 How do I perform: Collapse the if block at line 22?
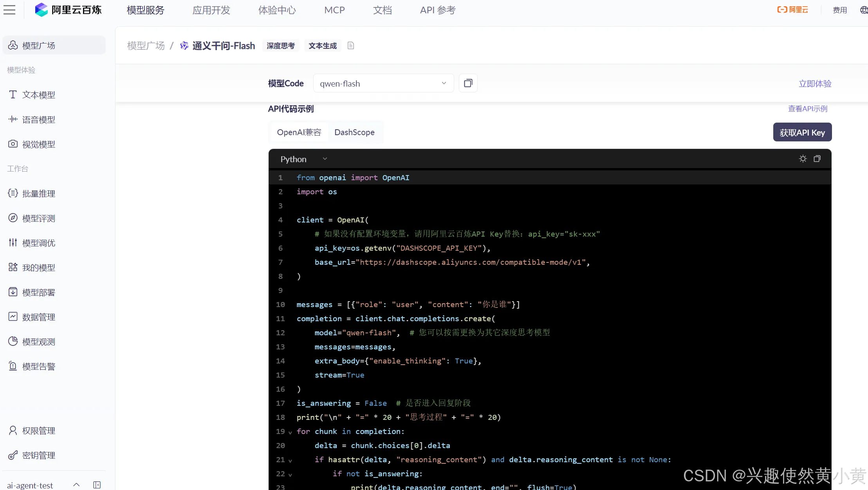[x=290, y=475]
